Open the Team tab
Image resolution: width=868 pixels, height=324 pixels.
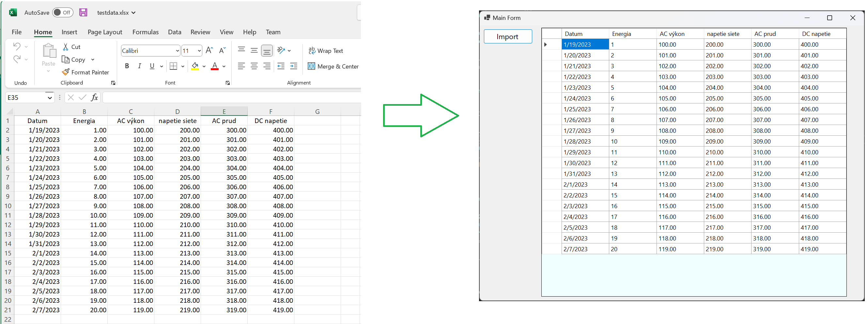click(273, 32)
